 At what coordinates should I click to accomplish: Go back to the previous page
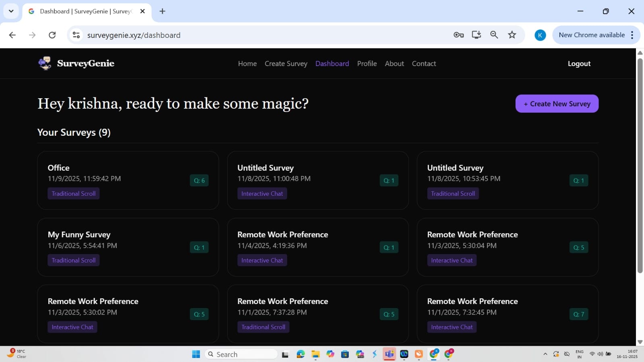[x=12, y=35]
